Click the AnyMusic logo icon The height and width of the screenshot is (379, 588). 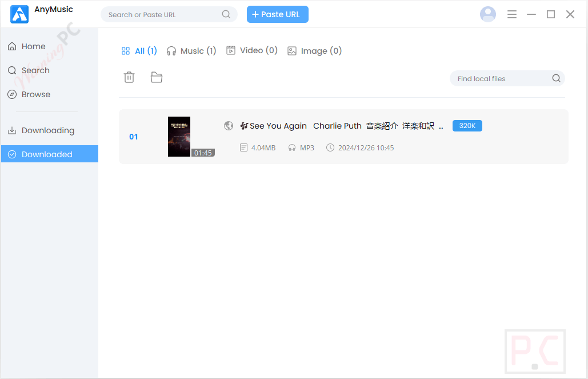[x=19, y=14]
